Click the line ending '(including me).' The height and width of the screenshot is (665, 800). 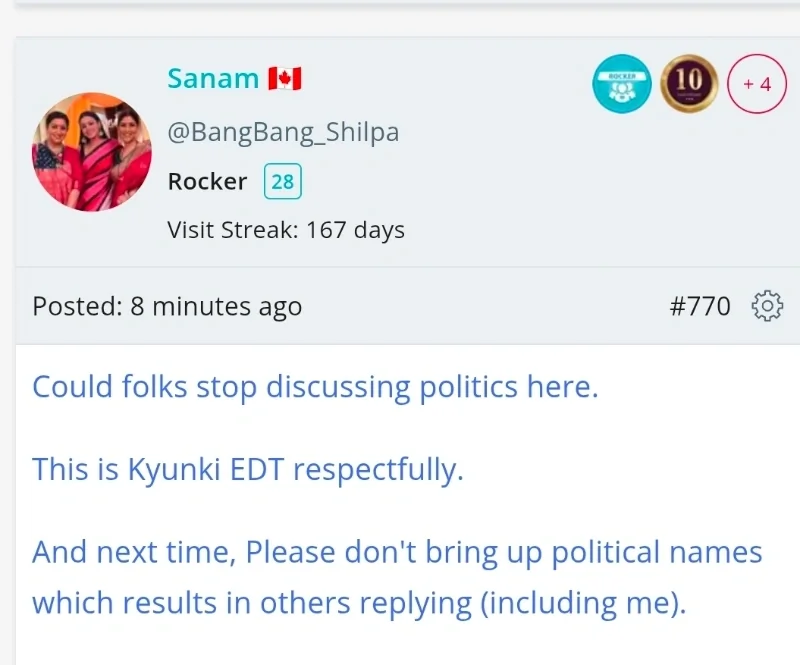coord(359,603)
